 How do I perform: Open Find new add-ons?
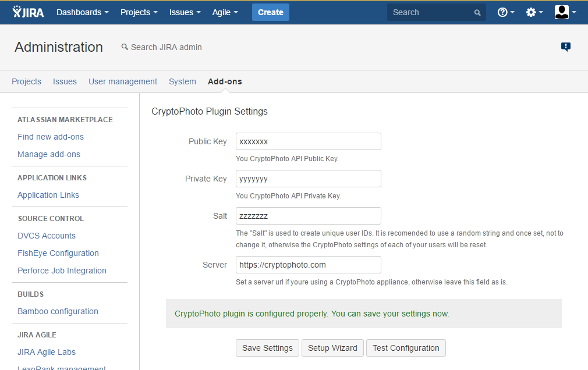[x=51, y=137]
